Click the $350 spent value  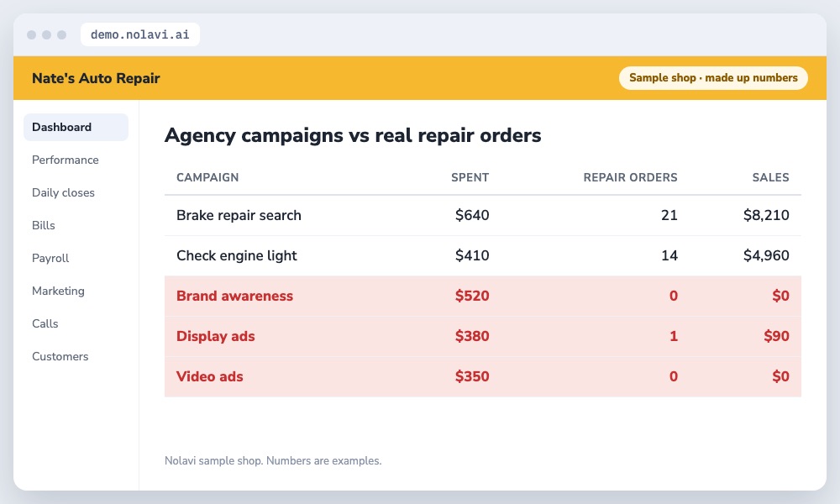tap(472, 376)
